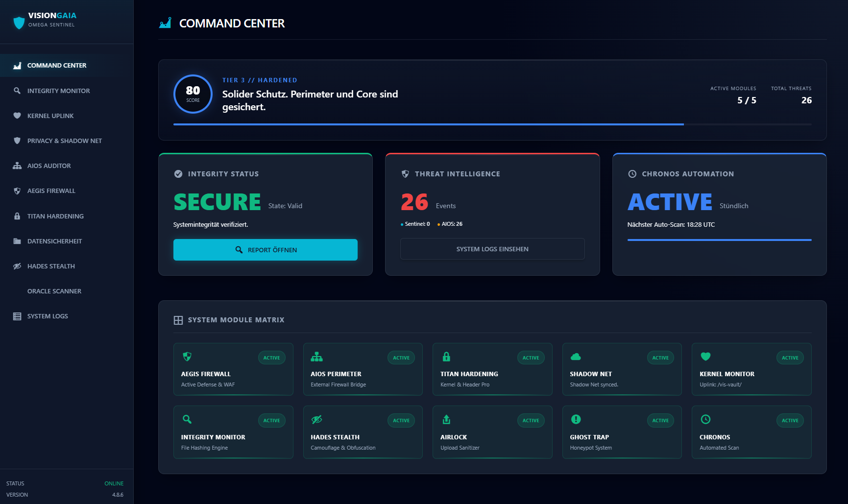Click the circular 80 SCORE gauge
Viewport: 848px width, 504px height.
coord(193,94)
